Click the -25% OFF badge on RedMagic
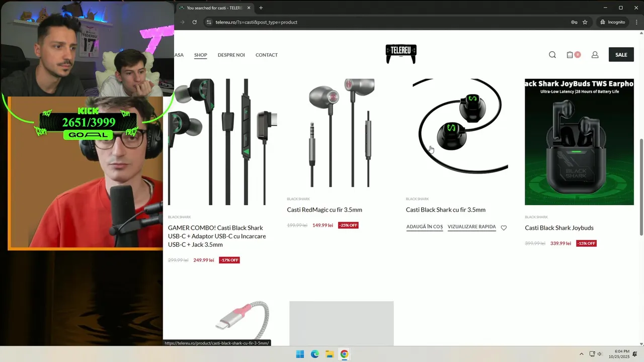This screenshot has width=644, height=362. click(x=348, y=225)
